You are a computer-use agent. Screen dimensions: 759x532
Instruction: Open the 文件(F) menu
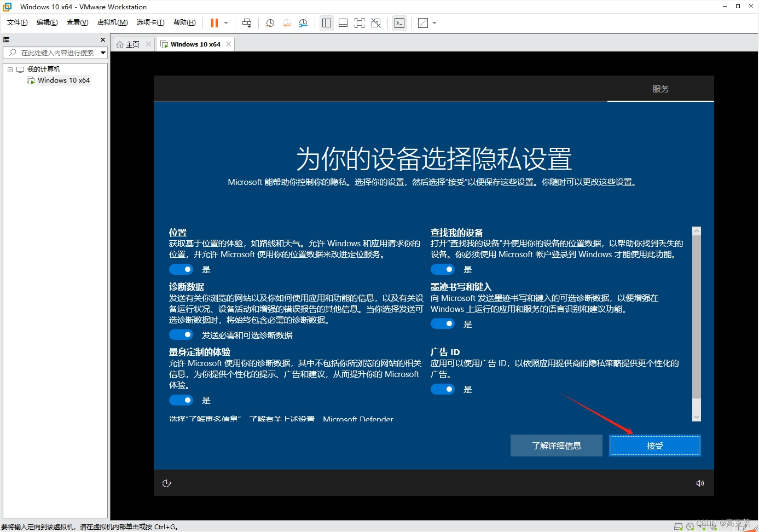pyautogui.click(x=17, y=22)
